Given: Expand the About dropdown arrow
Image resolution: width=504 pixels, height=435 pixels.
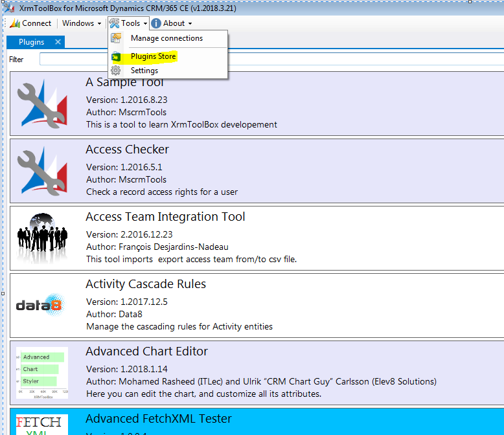Looking at the screenshot, I should click(190, 23).
